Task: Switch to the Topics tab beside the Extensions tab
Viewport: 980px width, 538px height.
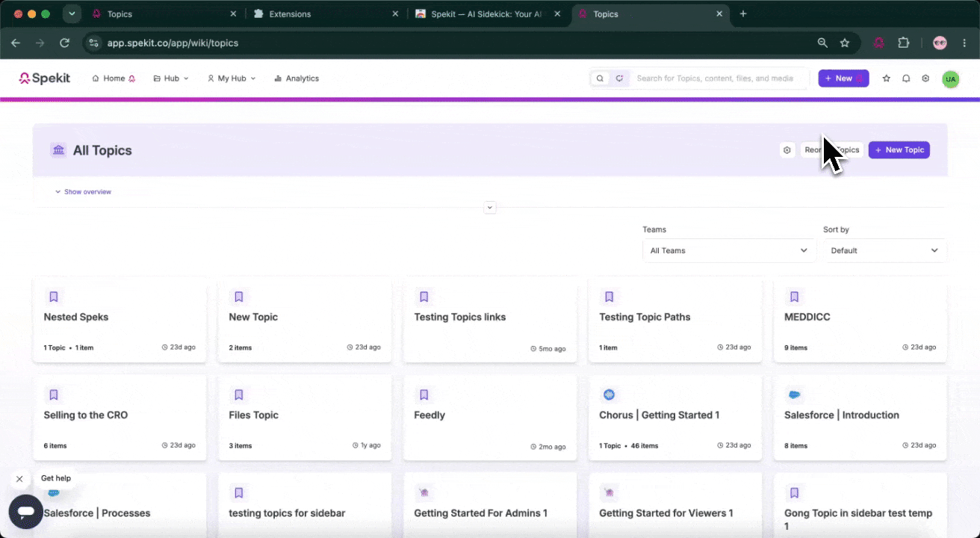Action: pos(164,14)
